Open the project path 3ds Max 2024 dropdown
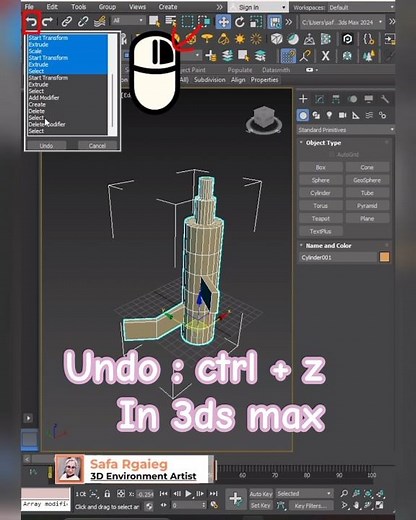 (x=342, y=22)
